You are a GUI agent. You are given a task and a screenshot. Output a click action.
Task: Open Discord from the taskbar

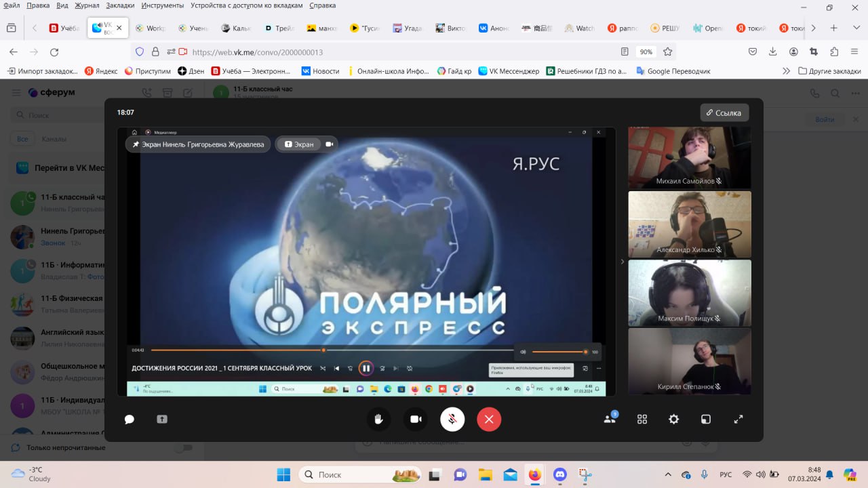(x=559, y=474)
